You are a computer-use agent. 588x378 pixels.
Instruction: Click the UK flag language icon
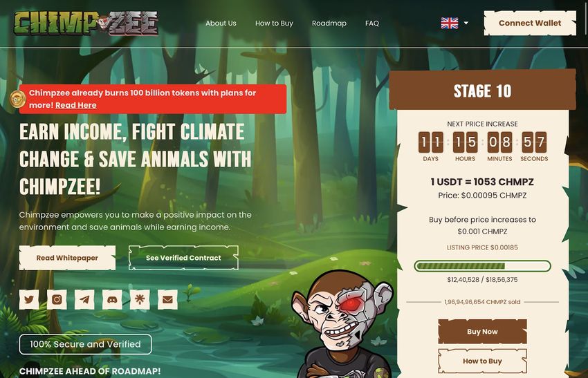(449, 23)
